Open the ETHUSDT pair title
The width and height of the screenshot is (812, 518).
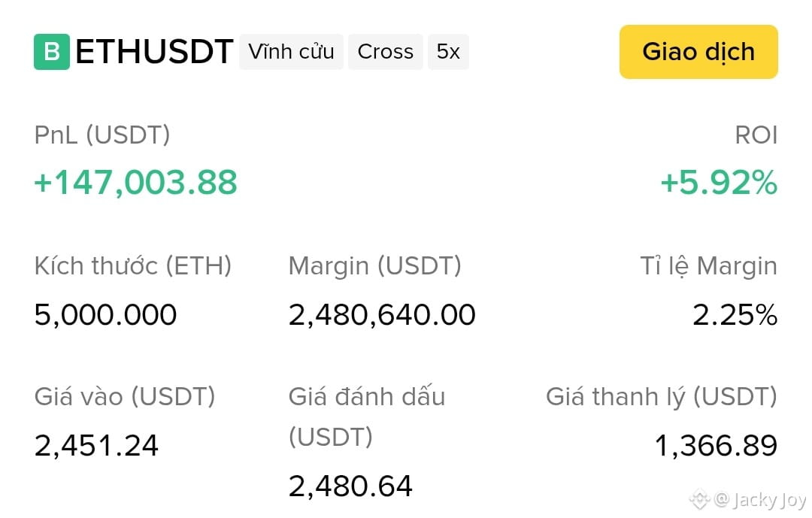point(154,52)
